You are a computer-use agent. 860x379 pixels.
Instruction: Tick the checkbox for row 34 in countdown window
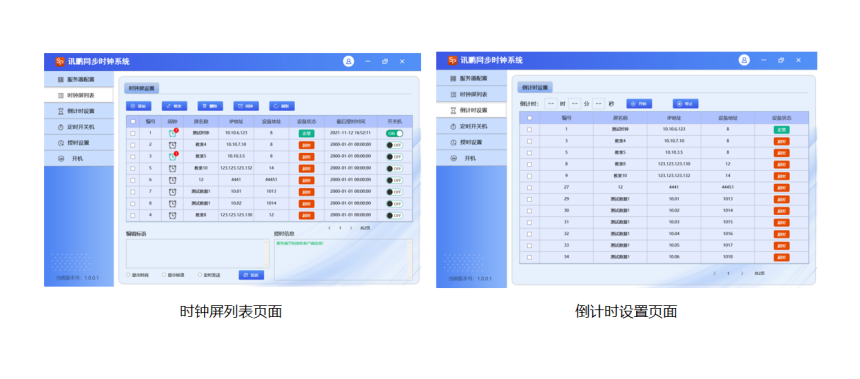(529, 257)
